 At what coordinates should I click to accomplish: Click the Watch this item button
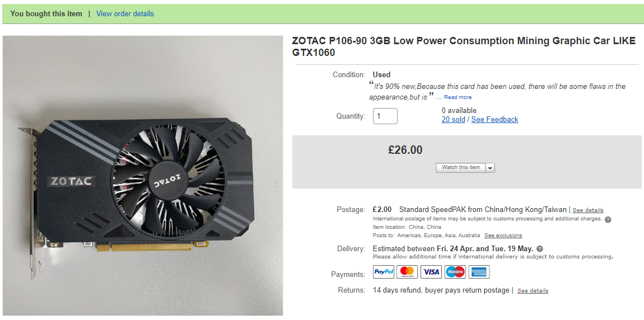click(461, 167)
